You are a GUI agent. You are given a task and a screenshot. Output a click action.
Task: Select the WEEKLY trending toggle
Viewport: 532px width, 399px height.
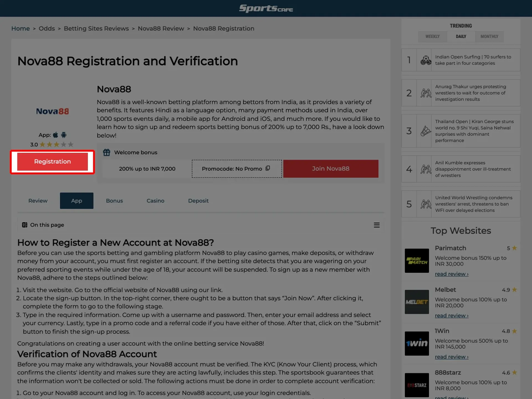pyautogui.click(x=432, y=37)
